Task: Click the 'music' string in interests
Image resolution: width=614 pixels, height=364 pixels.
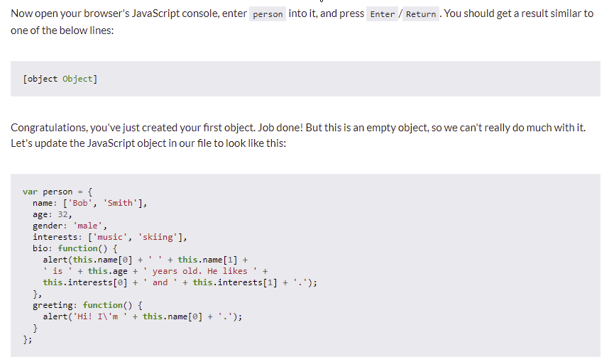Action: 110,237
